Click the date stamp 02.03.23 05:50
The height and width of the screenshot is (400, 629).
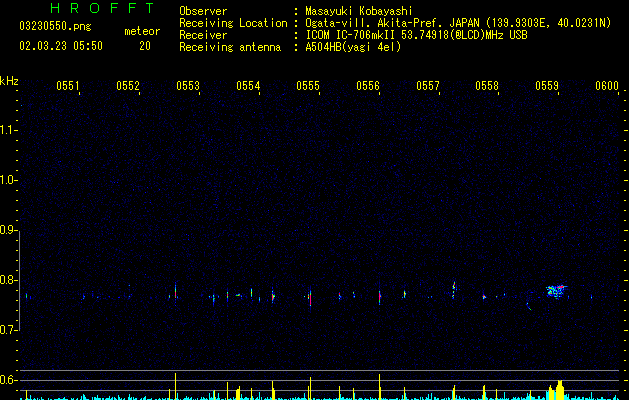pyautogui.click(x=61, y=46)
